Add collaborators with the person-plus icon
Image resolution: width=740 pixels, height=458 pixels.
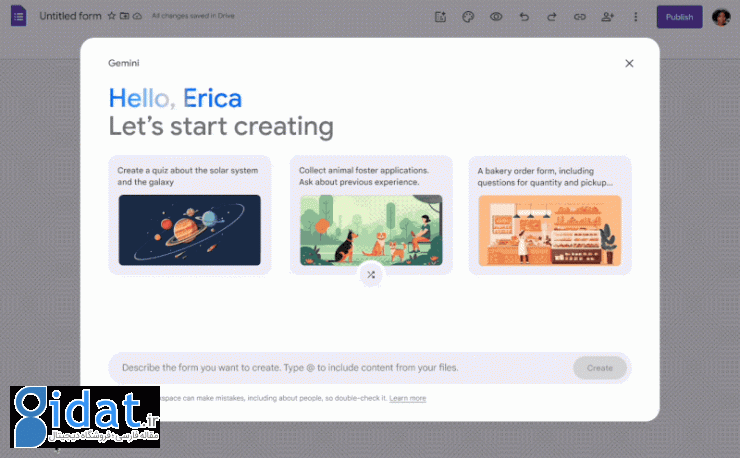607,17
